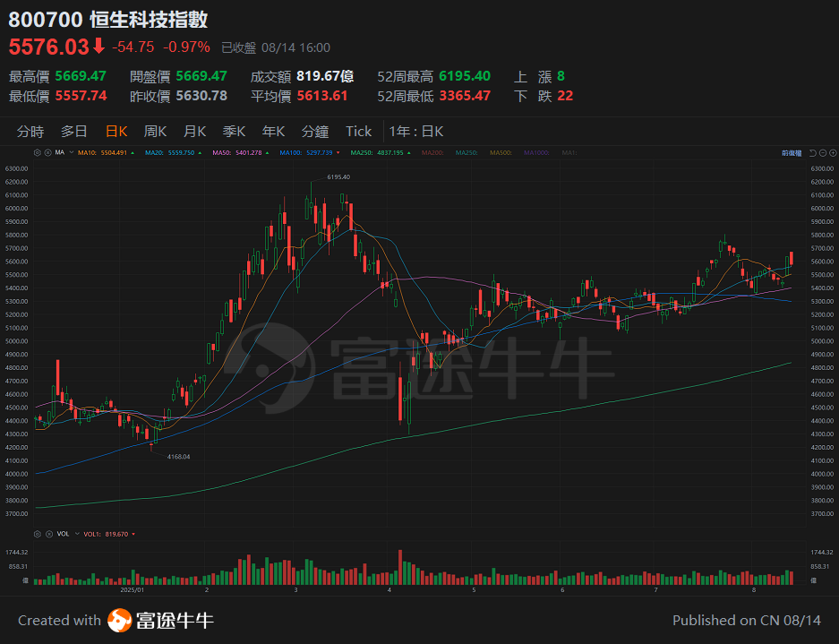Image resolution: width=839 pixels, height=644 pixels.
Task: Expand the MA indicator dropdown chevron
Action: click(72, 153)
